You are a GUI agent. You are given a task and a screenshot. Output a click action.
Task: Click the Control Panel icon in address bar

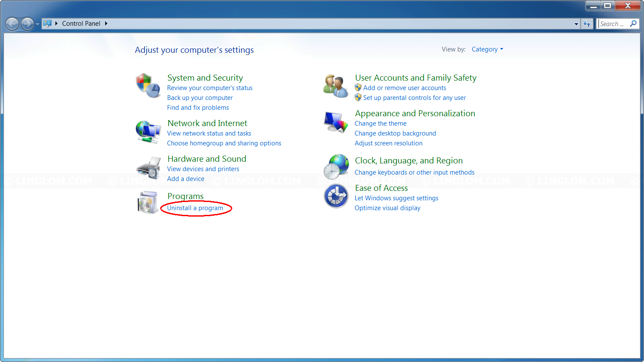point(47,24)
